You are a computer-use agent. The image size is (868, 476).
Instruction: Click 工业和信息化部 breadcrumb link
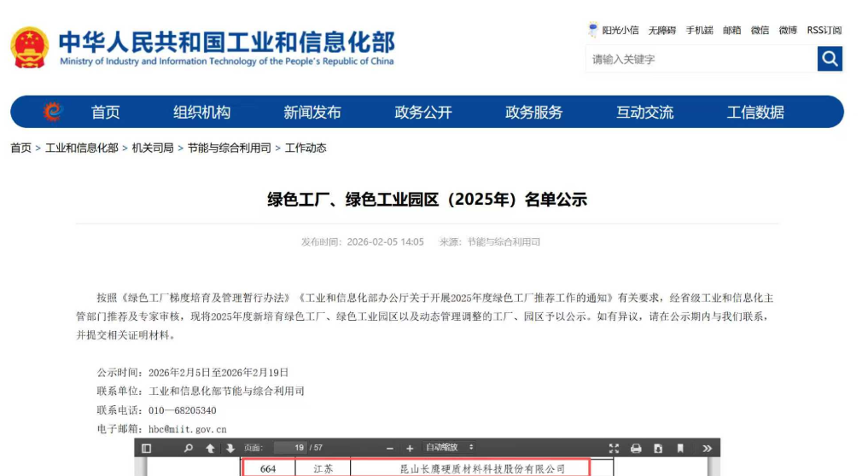coord(81,148)
